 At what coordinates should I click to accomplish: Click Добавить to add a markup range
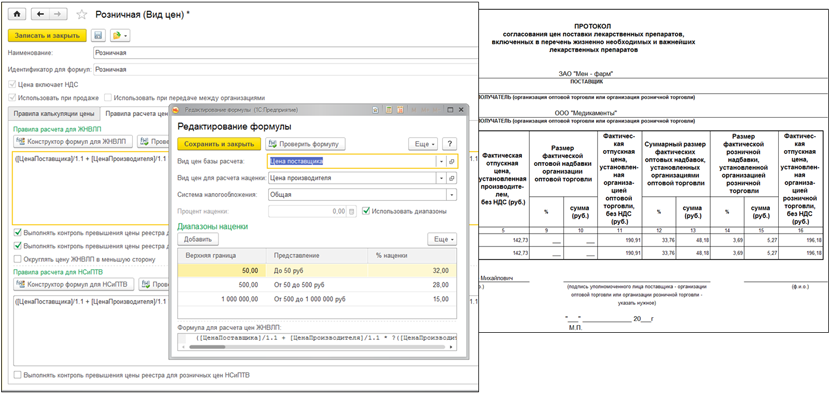tap(197, 239)
